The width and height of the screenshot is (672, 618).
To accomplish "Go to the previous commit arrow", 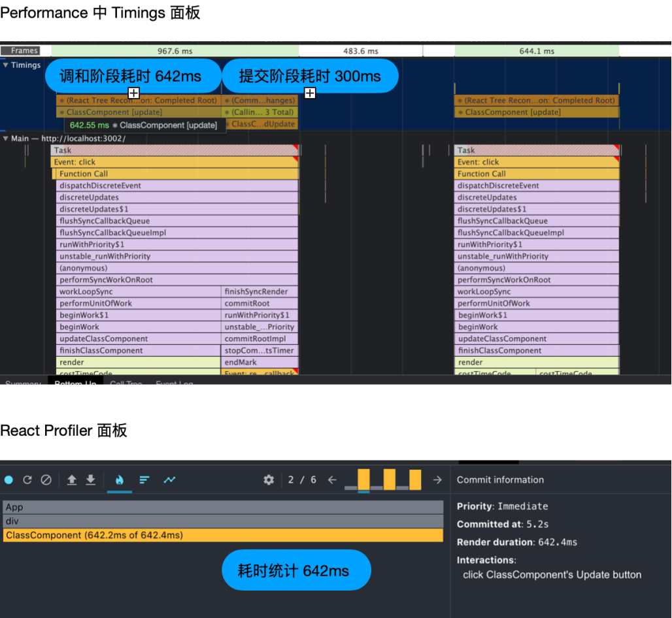I will (x=332, y=480).
